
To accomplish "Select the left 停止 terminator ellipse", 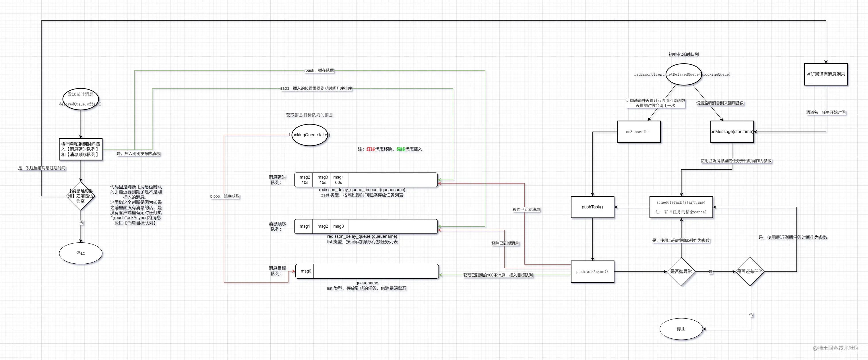I will [x=80, y=253].
